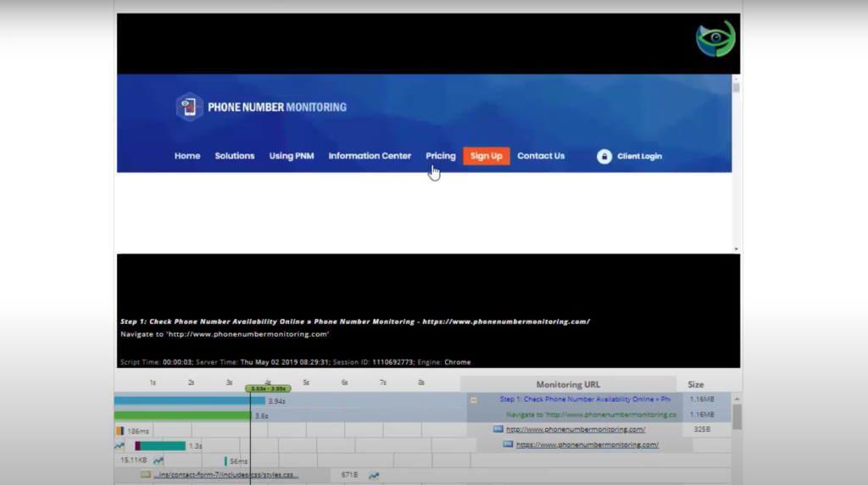
Task: Click the waterfall list vertical scrollbar thumb
Action: click(x=737, y=416)
